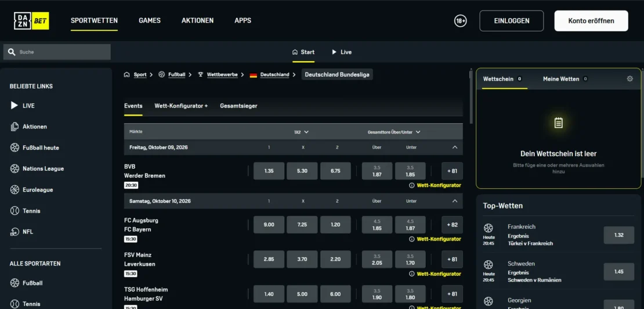Select Über 3.5 odds 2.05 for Mainz
The image size is (644, 309).
click(377, 259)
